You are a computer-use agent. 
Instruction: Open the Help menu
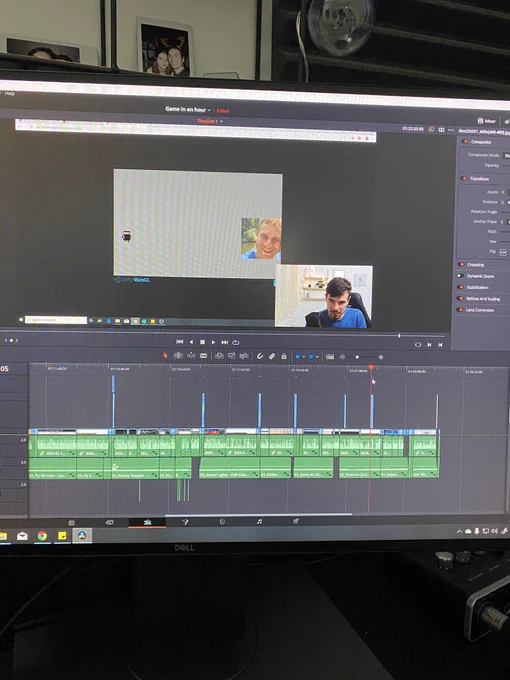click(x=10, y=93)
